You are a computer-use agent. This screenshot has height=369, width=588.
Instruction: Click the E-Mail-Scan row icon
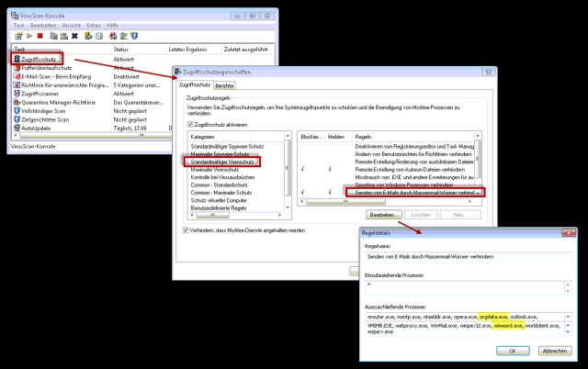coord(17,76)
